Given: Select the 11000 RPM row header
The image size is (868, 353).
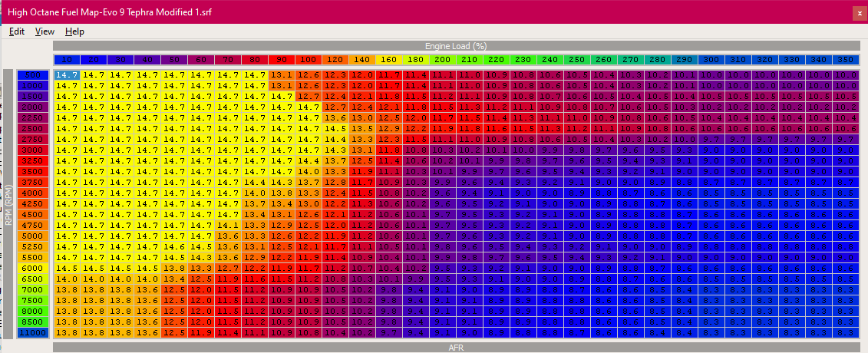Looking at the screenshot, I should 33,332.
